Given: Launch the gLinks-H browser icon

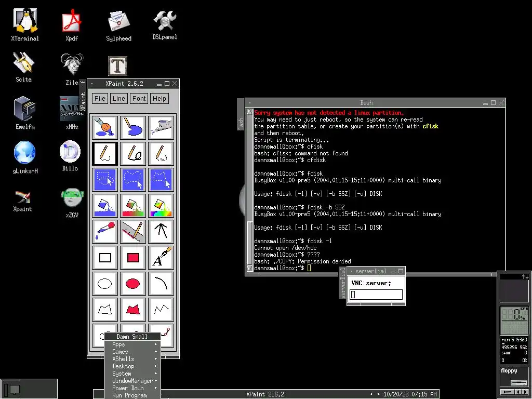Looking at the screenshot, I should point(25,157).
